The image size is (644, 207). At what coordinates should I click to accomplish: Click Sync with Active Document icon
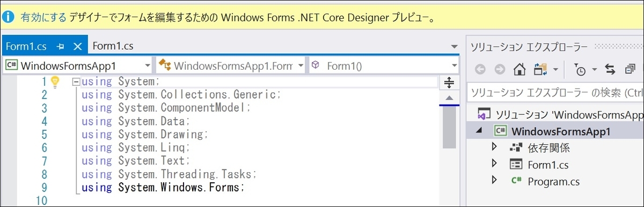tap(610, 69)
